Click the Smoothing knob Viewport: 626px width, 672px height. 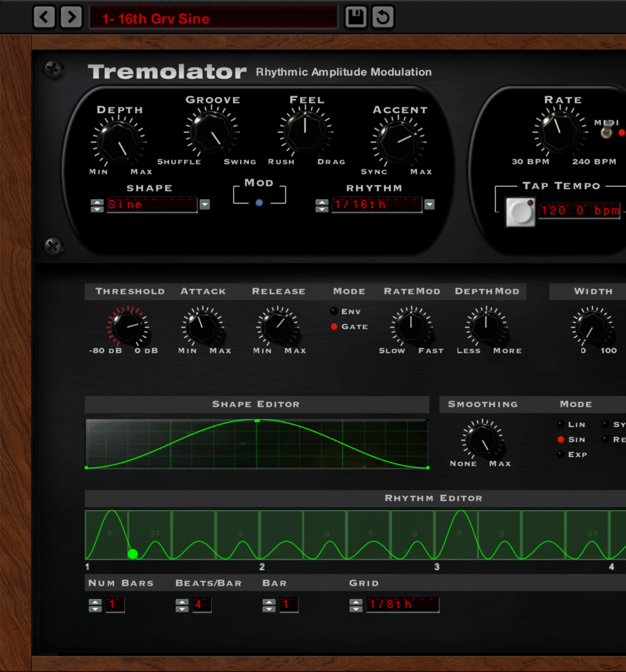click(x=482, y=440)
